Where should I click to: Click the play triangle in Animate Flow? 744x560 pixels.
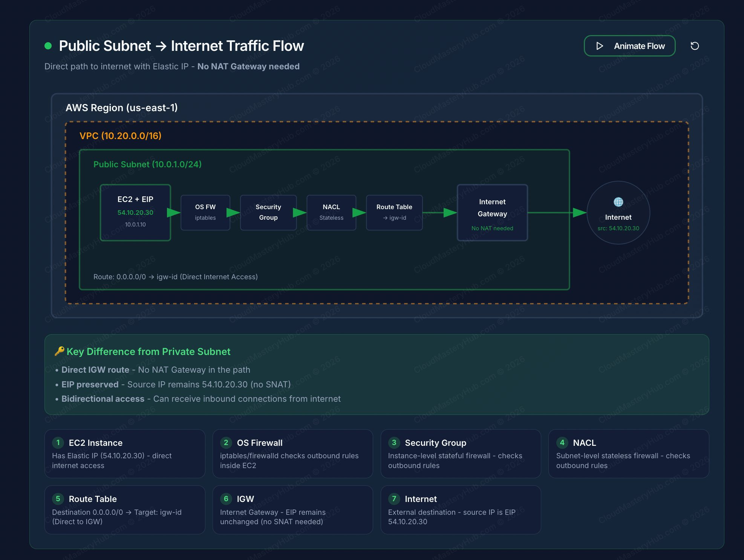click(600, 46)
